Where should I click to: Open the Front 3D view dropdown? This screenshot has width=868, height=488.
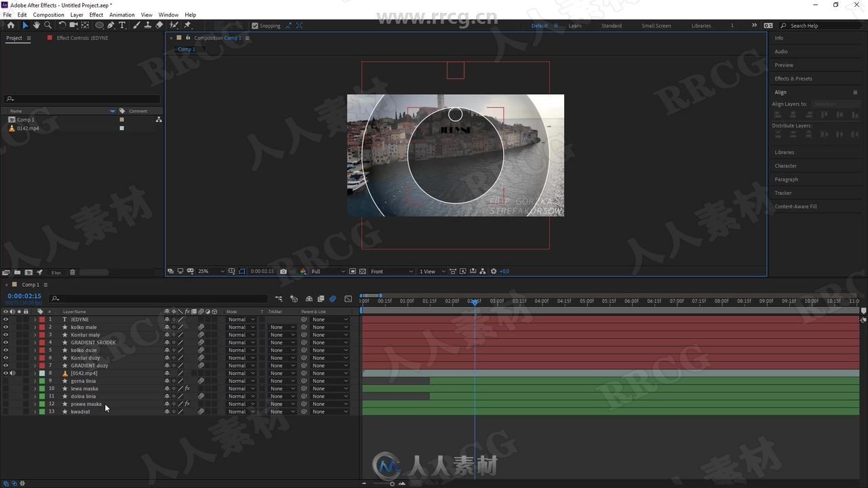(392, 271)
